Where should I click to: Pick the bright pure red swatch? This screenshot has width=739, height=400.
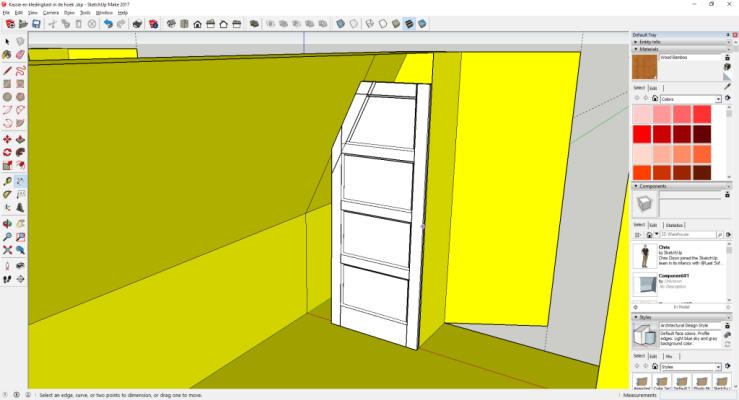[x=642, y=134]
